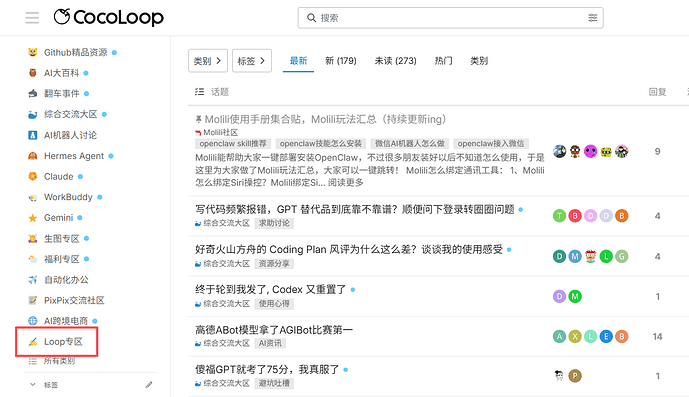
Task: Toggle bulk select icon beside 话题
Action: pos(199,91)
